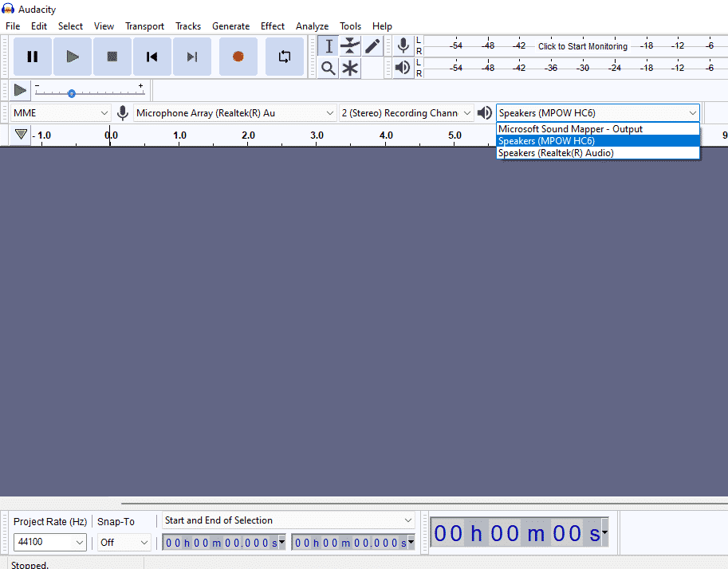The height and width of the screenshot is (569, 728).
Task: Open the Analyze menu
Action: click(312, 26)
